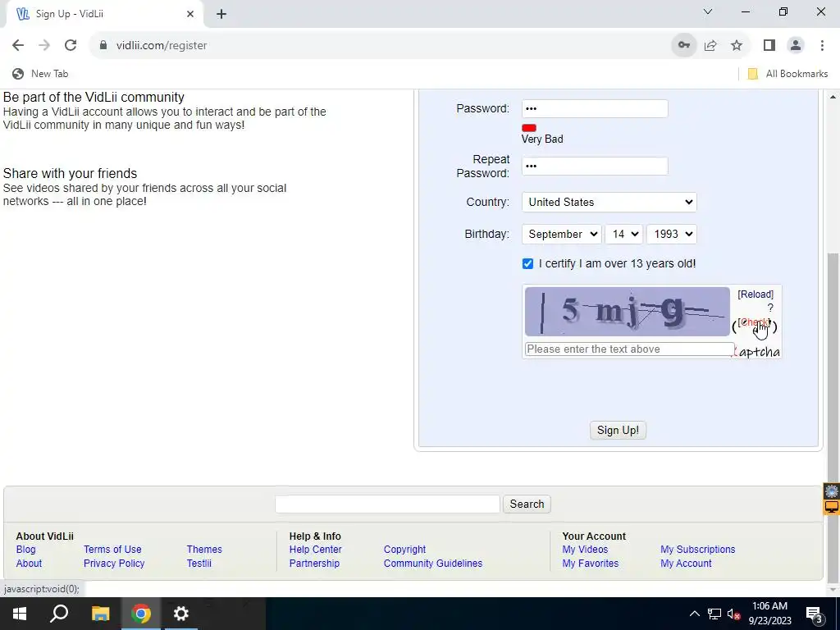840x630 pixels.
Task: Click the muted volume tray icon
Action: [x=734, y=614]
